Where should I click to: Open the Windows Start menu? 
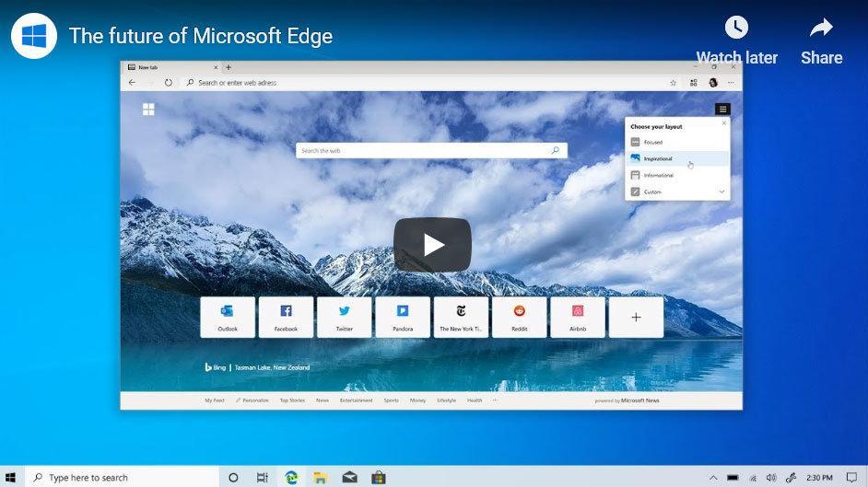coord(10,478)
